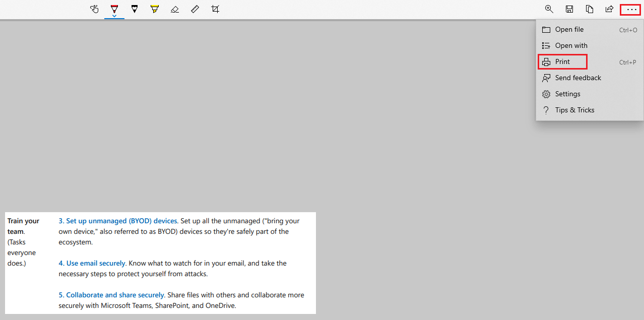This screenshot has height=320, width=644.
Task: Copy the snip to clipboard
Action: pyautogui.click(x=590, y=9)
